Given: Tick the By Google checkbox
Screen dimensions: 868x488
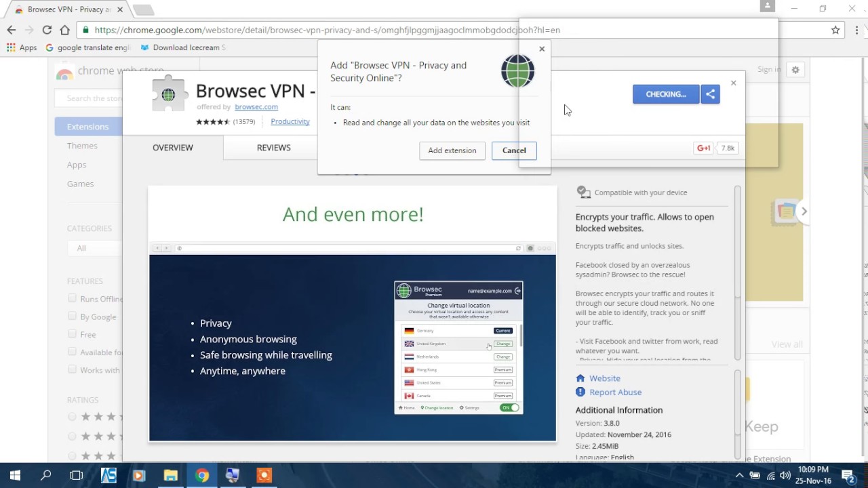Looking at the screenshot, I should tap(72, 316).
